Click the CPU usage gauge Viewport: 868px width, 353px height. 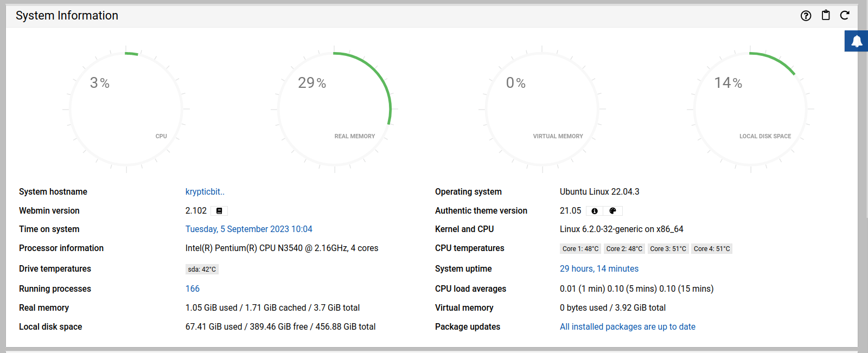(126, 110)
